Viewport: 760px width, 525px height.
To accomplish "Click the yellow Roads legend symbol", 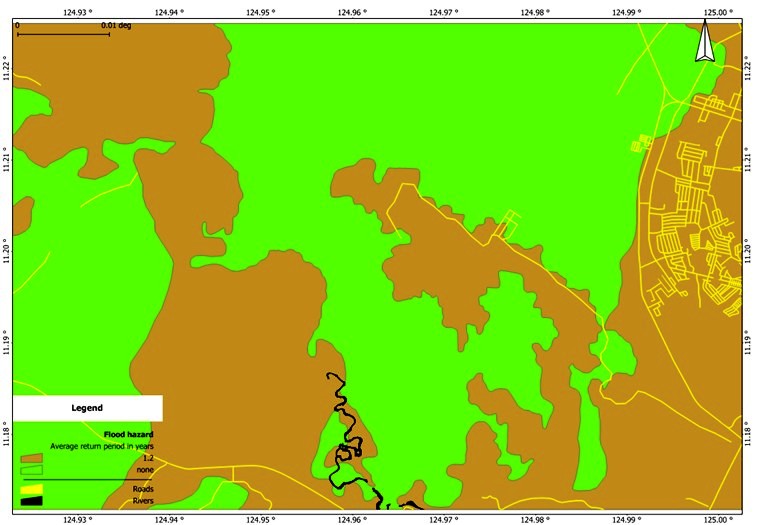I will click(33, 490).
